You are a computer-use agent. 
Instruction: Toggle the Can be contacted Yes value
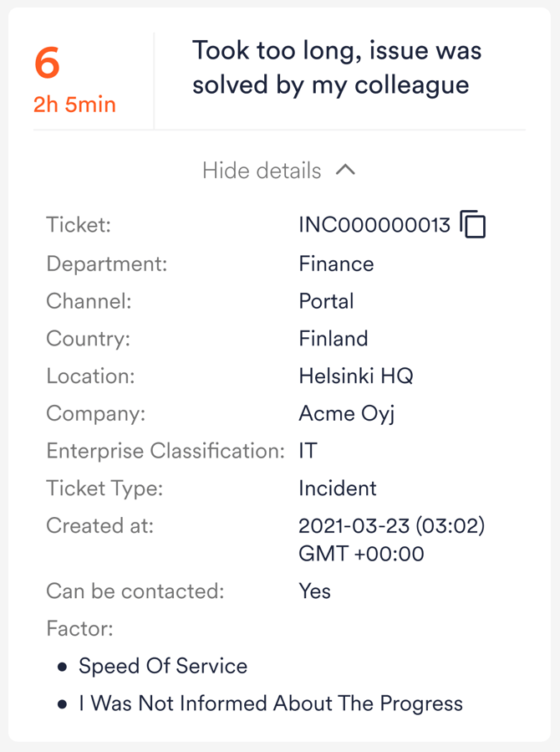click(315, 591)
